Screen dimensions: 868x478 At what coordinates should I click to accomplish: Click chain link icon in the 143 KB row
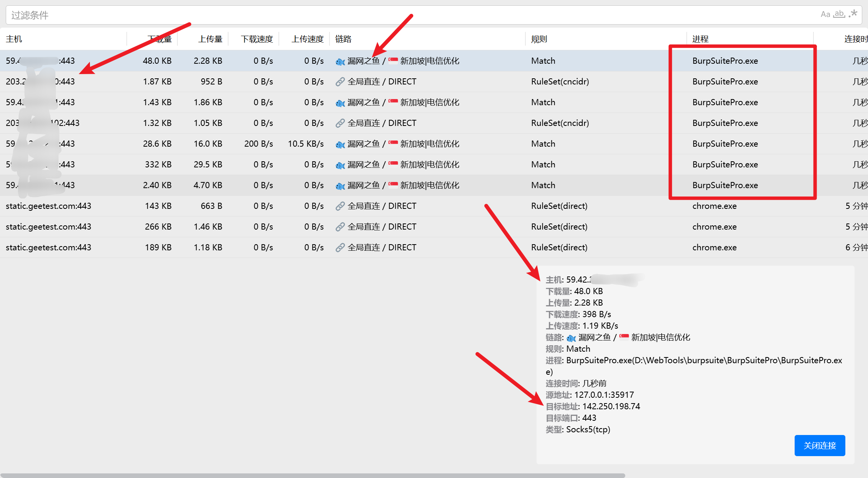tap(340, 206)
